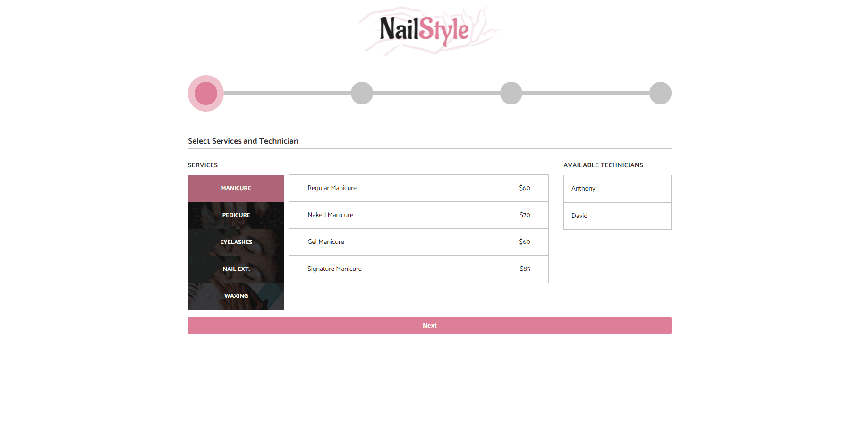Pick David as technician
This screenshot has width=868, height=434.
[x=617, y=216]
